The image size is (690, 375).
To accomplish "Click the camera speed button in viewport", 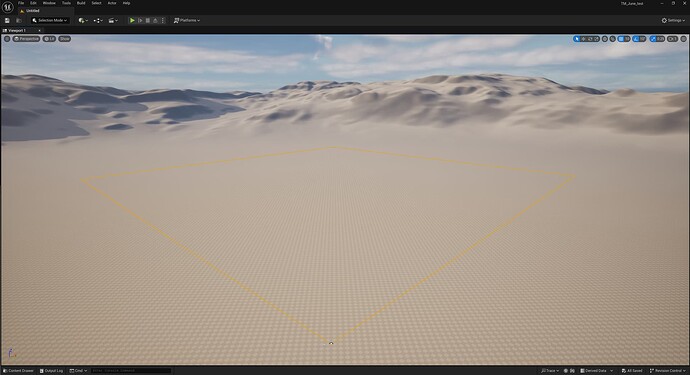I will [x=672, y=39].
